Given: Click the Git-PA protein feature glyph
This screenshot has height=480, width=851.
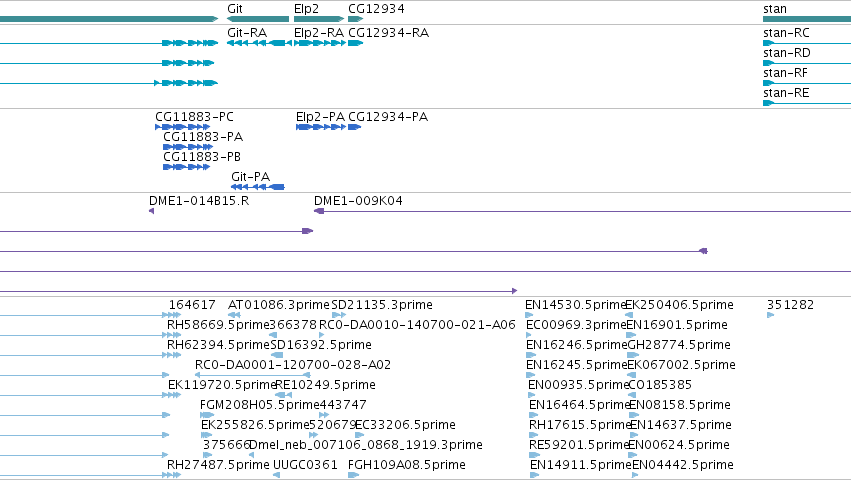Looking at the screenshot, I should 258,187.
